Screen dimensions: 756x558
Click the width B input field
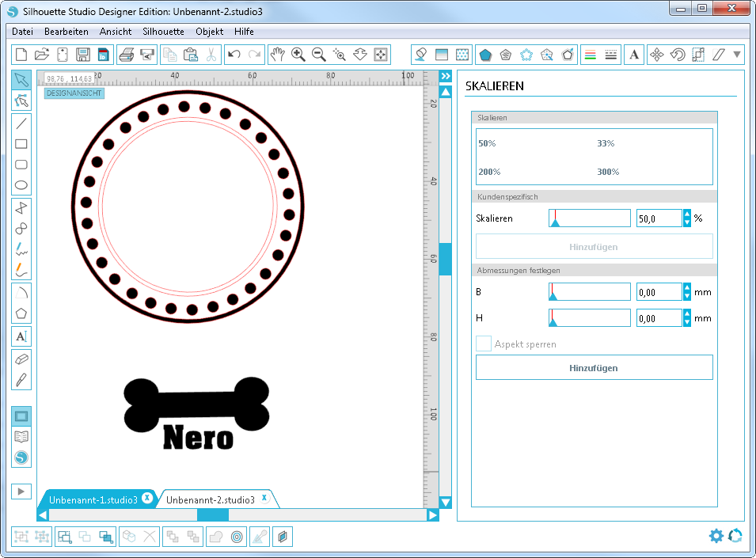(x=658, y=292)
